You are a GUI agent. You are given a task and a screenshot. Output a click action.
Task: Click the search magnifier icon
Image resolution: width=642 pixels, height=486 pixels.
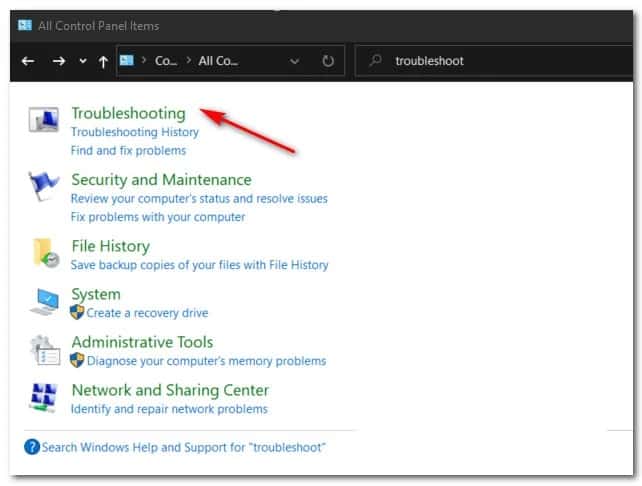375,61
